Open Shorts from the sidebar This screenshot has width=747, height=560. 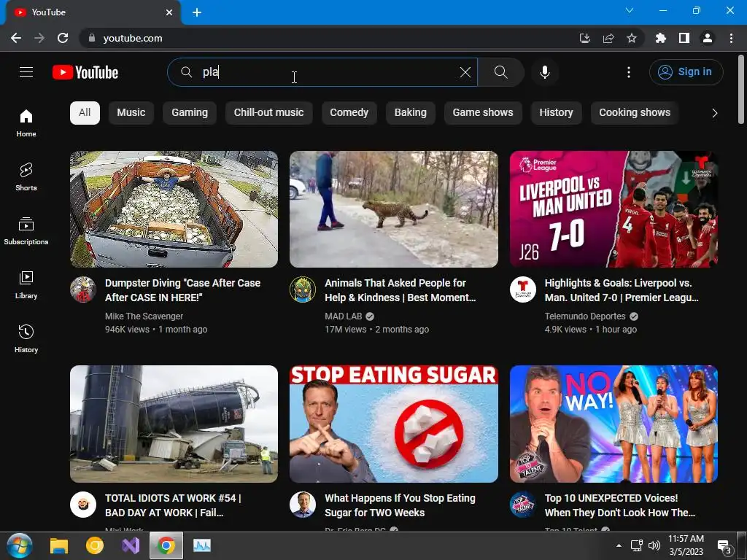click(26, 176)
